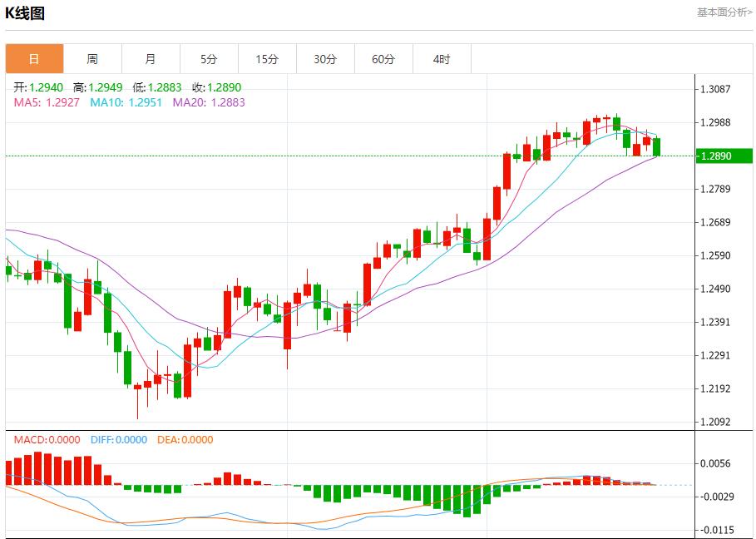
Task: Show the 4时 four-hour chart
Action: click(442, 59)
